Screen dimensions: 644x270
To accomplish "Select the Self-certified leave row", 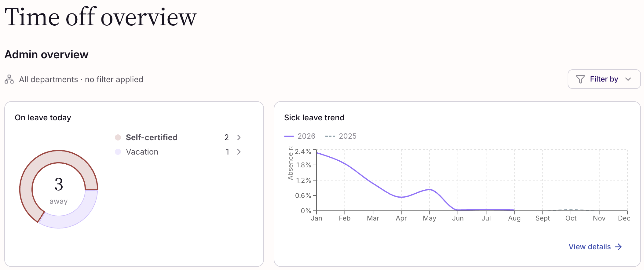I will [178, 137].
